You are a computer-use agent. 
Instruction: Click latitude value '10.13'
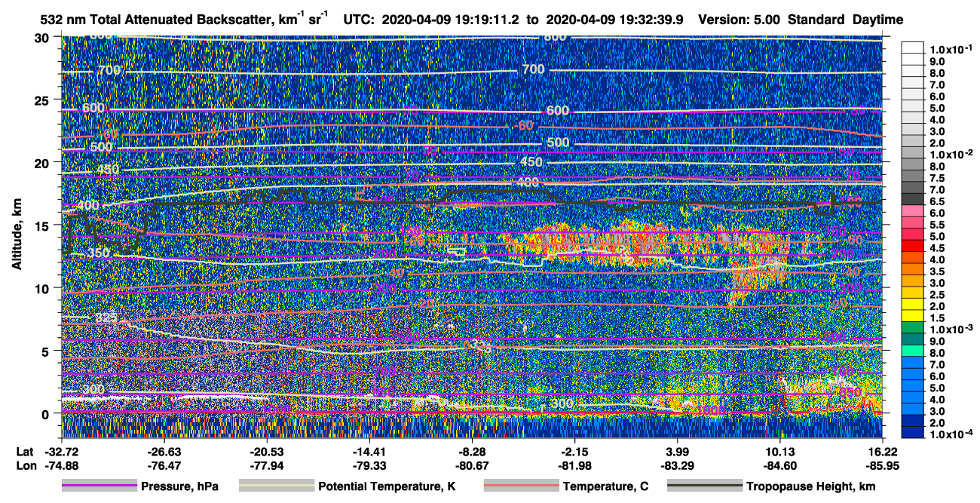point(780,452)
